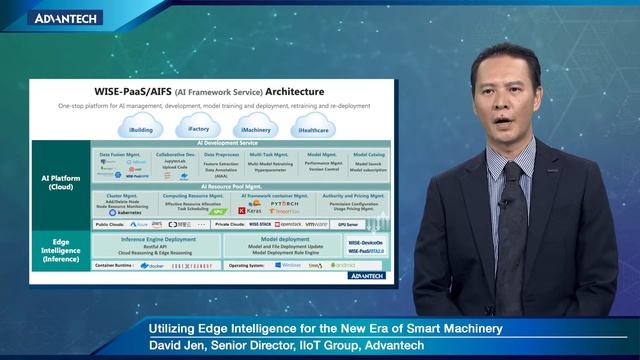Click the 'Public Clouds:' label
640x360 pixels.
(x=109, y=224)
